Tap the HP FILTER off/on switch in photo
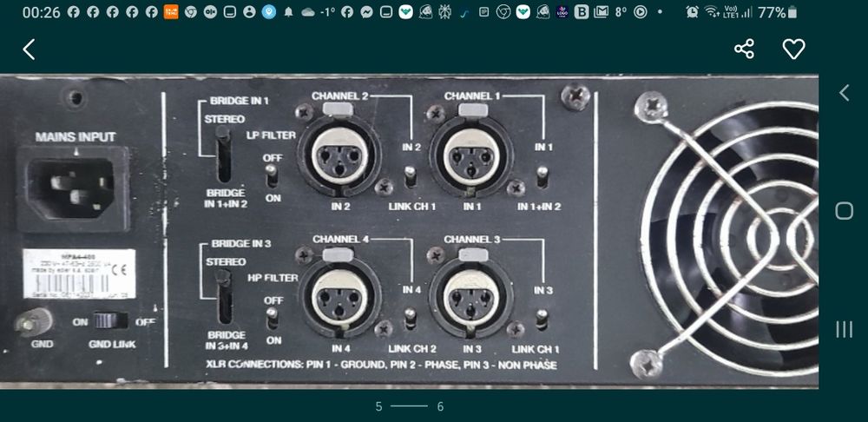 [271, 320]
